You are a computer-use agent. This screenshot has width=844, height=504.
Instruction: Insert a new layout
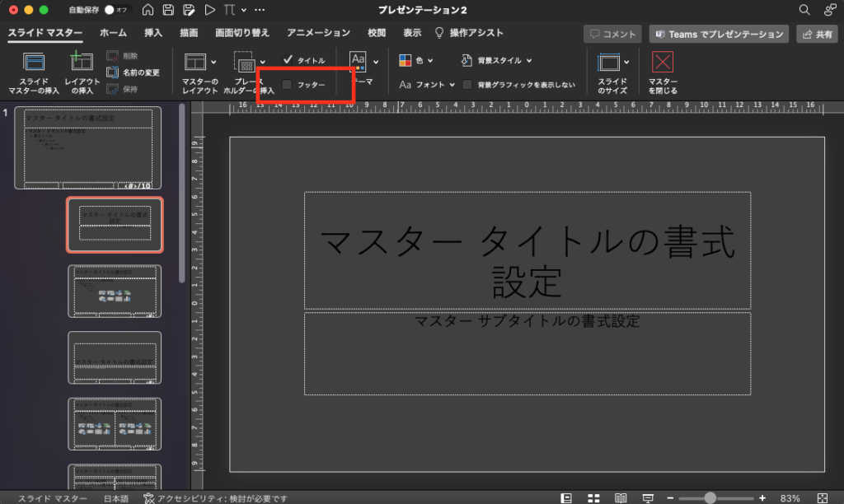click(x=82, y=73)
